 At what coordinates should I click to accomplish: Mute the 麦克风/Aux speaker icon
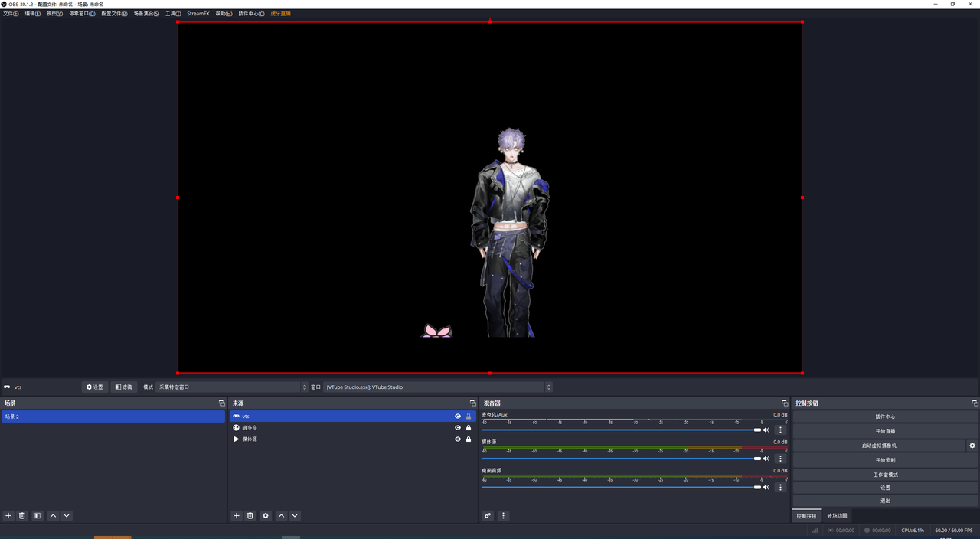pyautogui.click(x=766, y=430)
